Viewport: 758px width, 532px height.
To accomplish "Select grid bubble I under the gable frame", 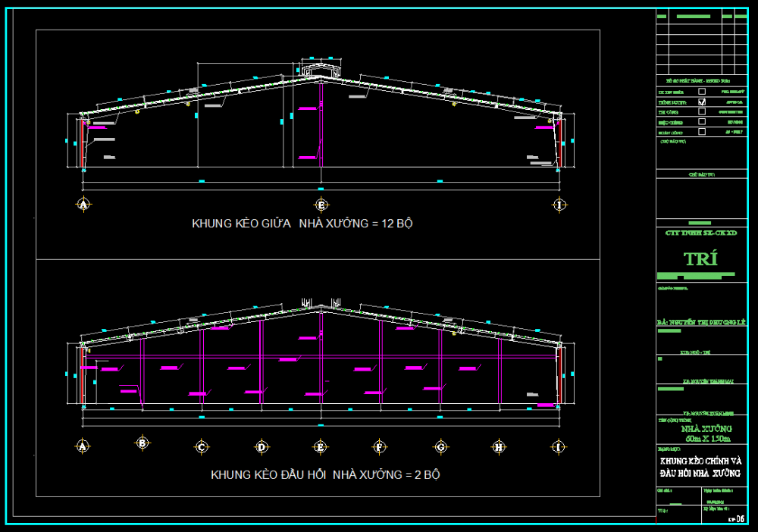I will 559,447.
